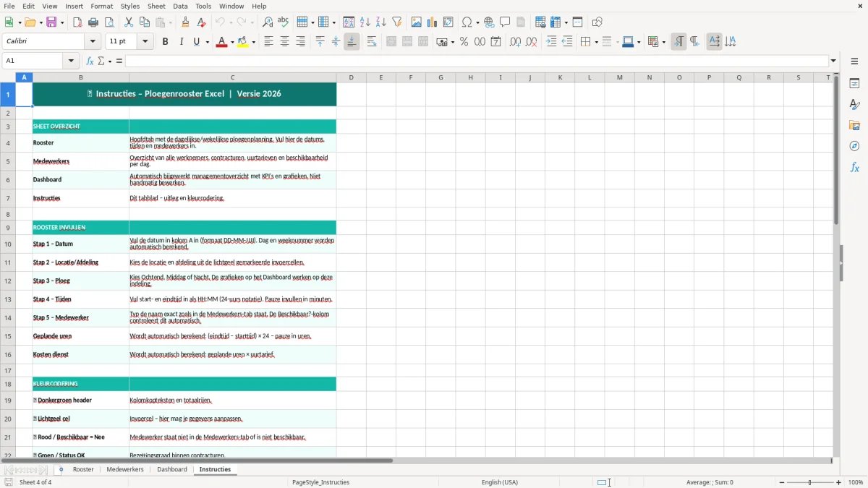Open Print Preview from the toolbar

pyautogui.click(x=109, y=22)
